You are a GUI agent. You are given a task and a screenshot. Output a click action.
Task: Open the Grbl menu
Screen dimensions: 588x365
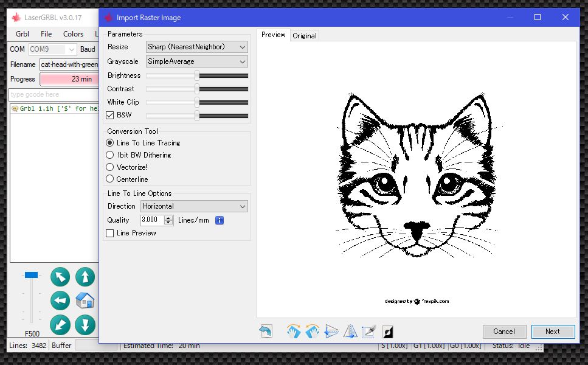(22, 33)
